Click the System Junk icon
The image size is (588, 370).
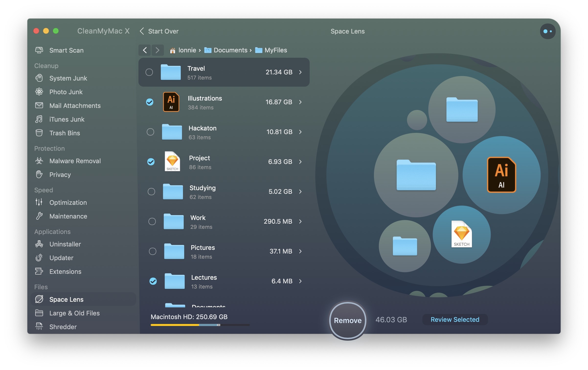(39, 78)
